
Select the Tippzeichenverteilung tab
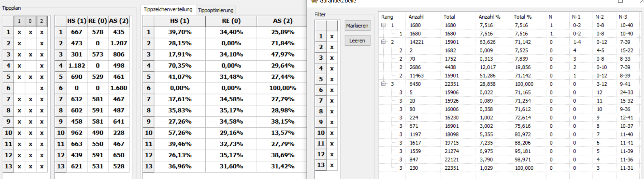168,9
